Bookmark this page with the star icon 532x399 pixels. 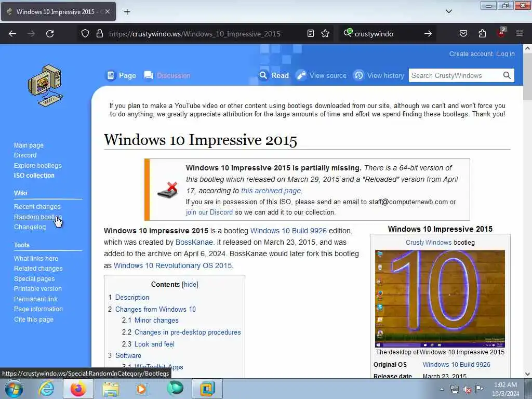(325, 33)
